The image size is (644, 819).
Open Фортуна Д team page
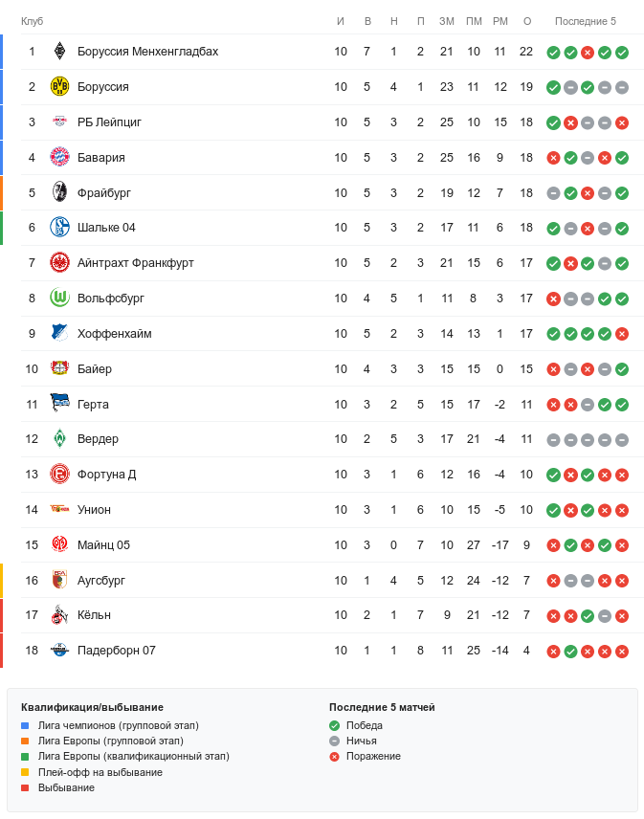click(x=106, y=475)
